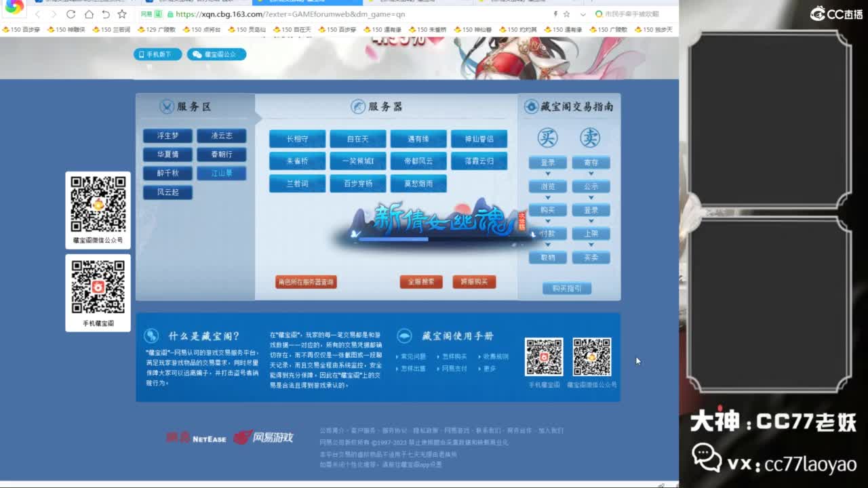Viewport: 868px width, 488px height.
Task: Select the 浮生梦 service region
Action: coord(167,136)
